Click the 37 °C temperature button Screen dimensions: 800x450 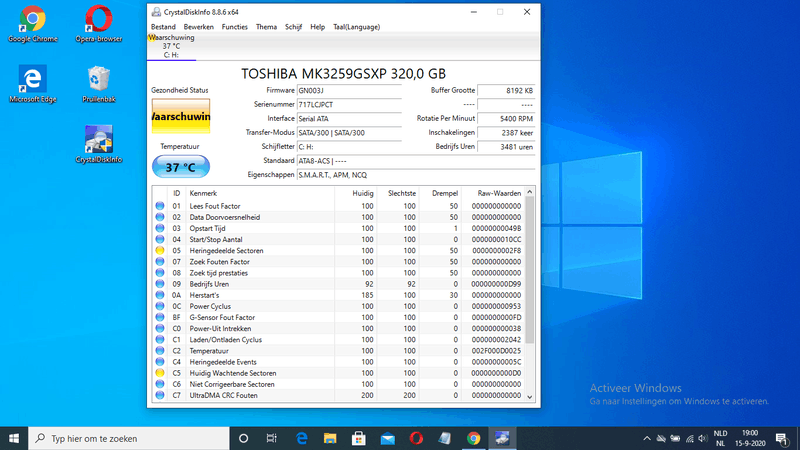pos(181,167)
